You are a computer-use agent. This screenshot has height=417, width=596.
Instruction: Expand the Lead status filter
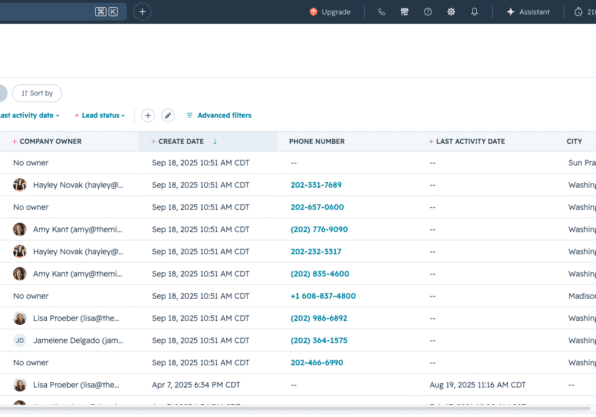tap(100, 115)
